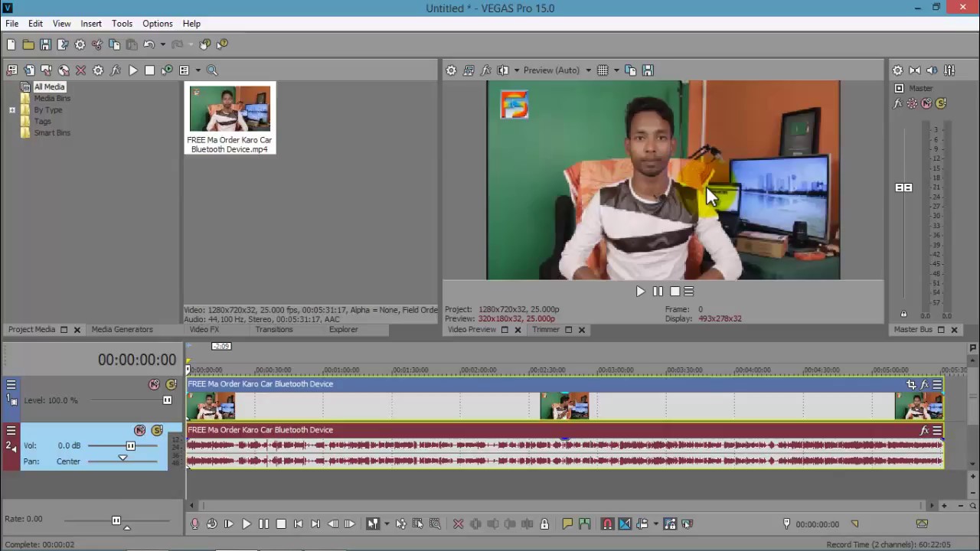
Task: Arm the record button in transport bar
Action: (194, 524)
